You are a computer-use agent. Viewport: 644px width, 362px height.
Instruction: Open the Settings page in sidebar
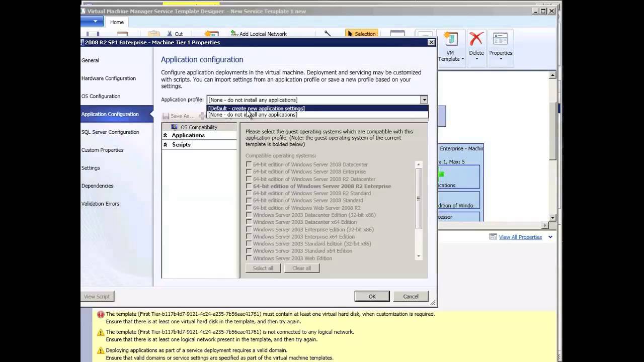pyautogui.click(x=91, y=168)
